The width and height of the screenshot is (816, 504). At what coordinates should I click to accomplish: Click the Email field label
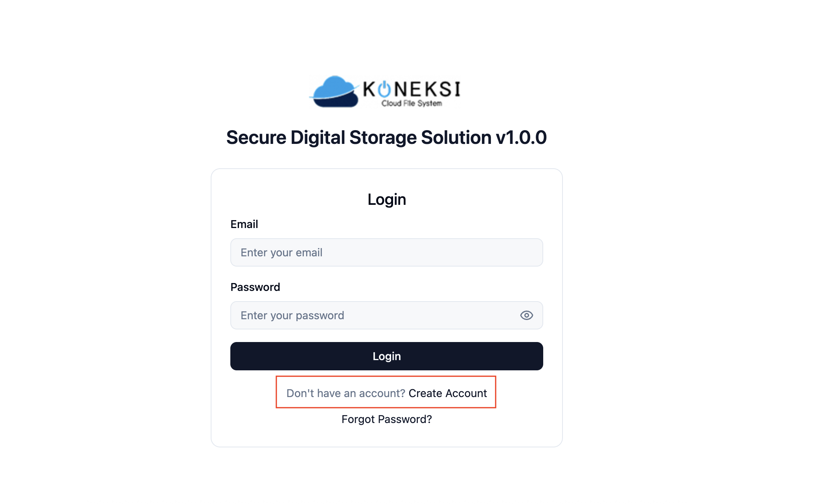(244, 224)
